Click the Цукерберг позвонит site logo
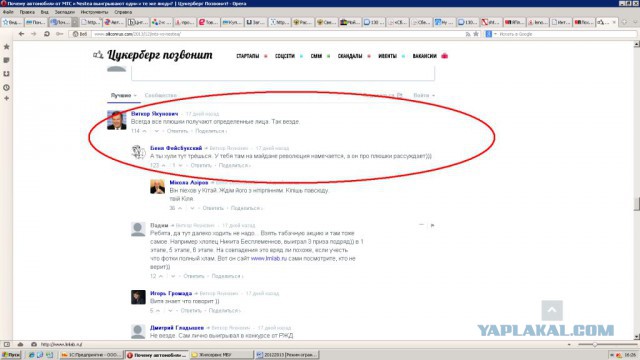 (153, 55)
